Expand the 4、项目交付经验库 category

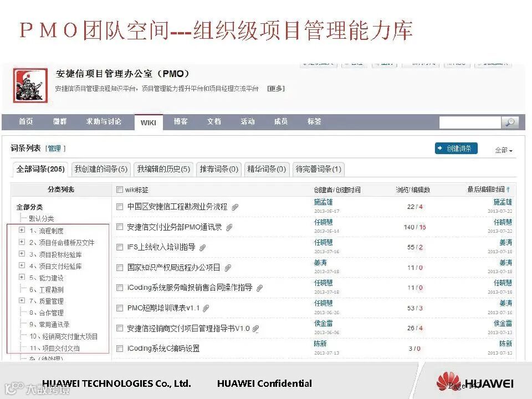tap(22, 265)
